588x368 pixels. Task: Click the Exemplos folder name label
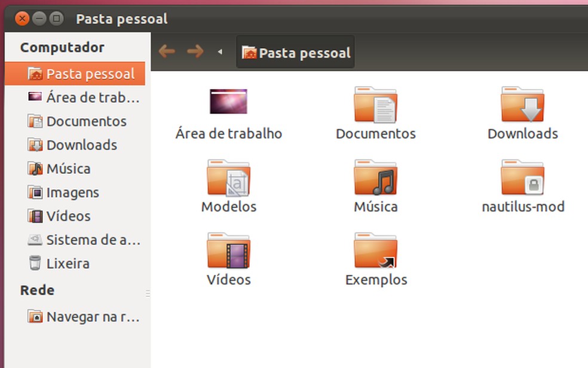point(376,280)
